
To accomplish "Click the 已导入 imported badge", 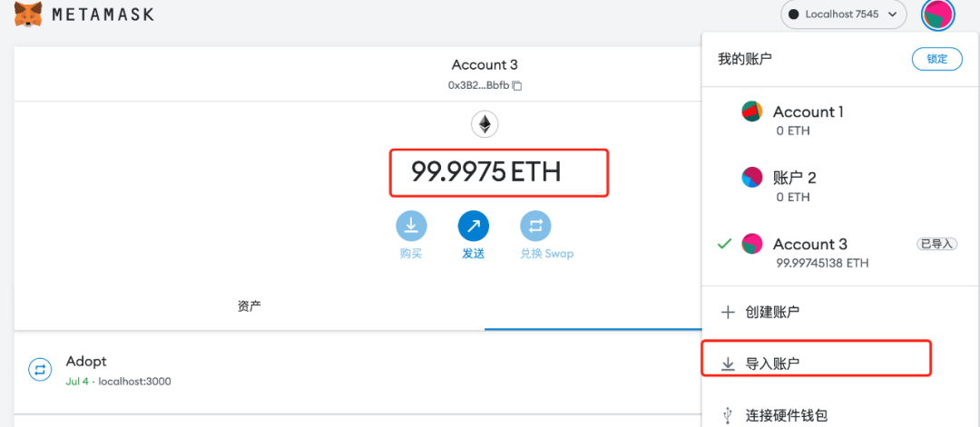I will [x=936, y=244].
